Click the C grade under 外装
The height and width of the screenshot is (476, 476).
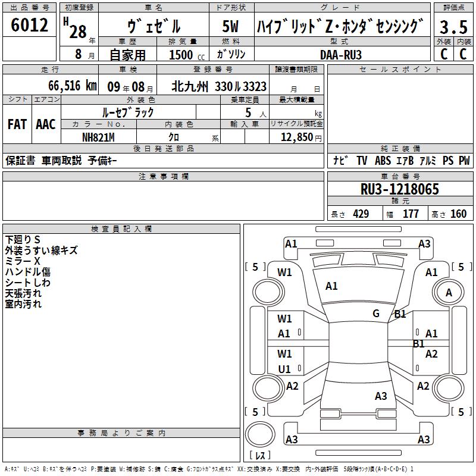(x=444, y=54)
